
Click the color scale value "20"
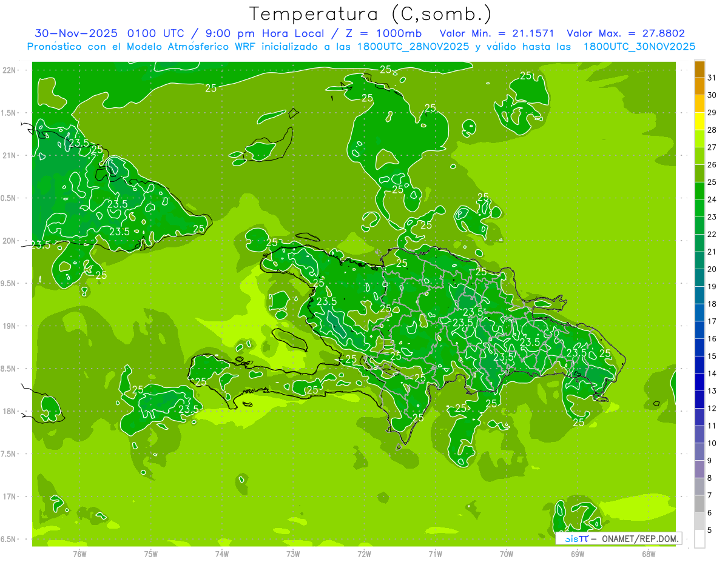pyautogui.click(x=712, y=269)
